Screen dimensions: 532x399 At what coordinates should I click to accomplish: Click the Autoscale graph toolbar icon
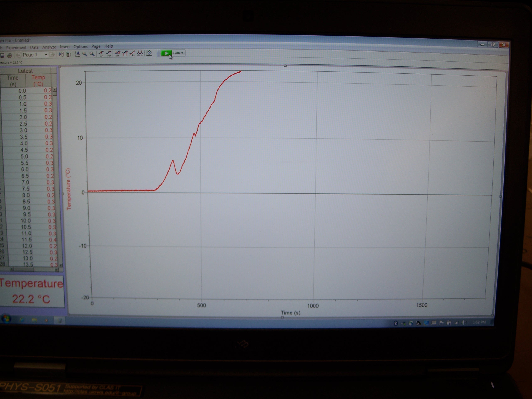coord(78,54)
